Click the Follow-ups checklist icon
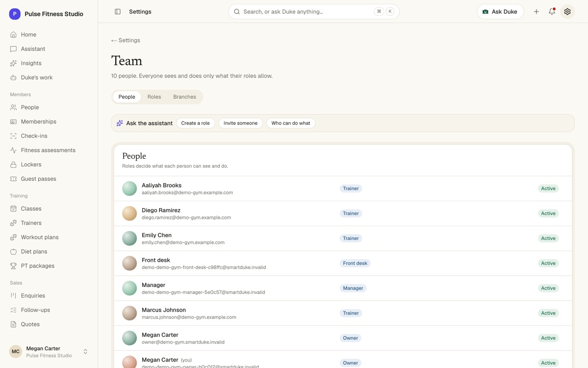This screenshot has height=368, width=588. [x=13, y=310]
